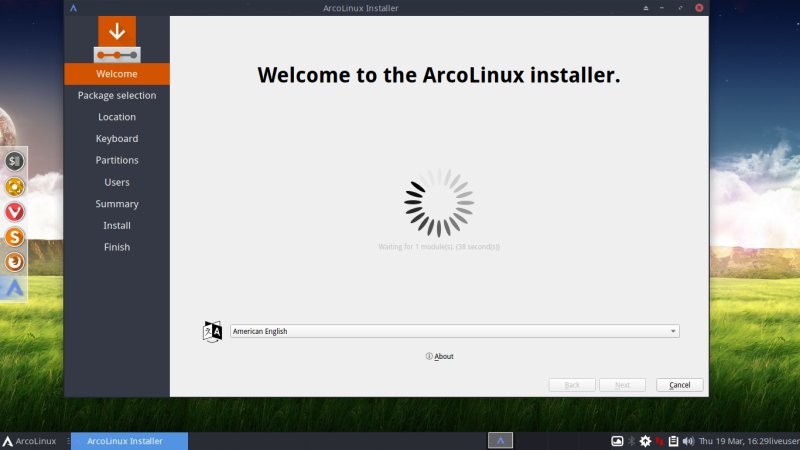
Task: Click the loading spinner in the installer
Action: point(439,203)
